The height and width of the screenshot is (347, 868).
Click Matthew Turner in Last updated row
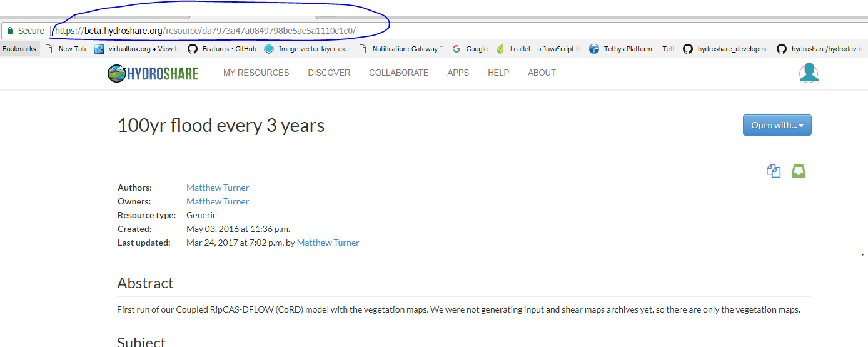pyautogui.click(x=328, y=243)
